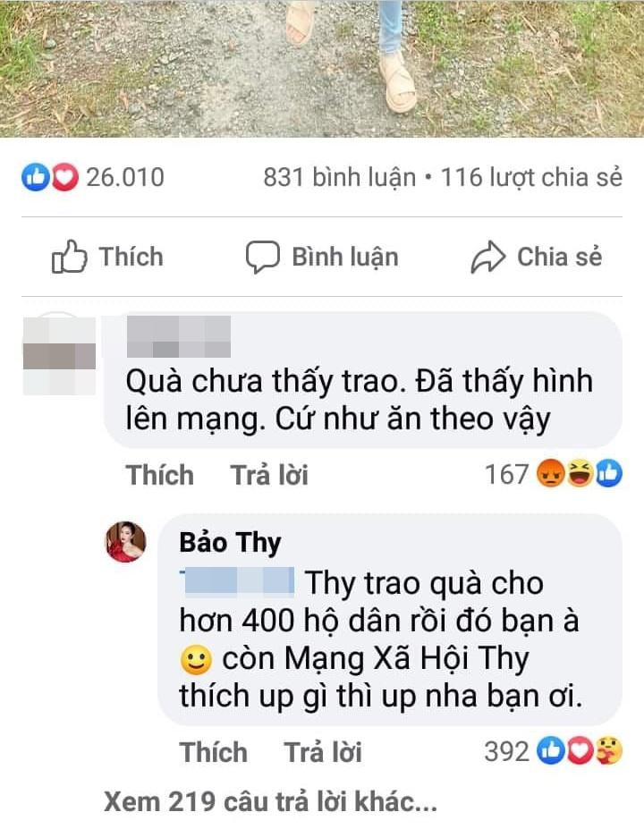Click the like reaction beside 392
Viewport: 644px width, 829px height.
(550, 751)
